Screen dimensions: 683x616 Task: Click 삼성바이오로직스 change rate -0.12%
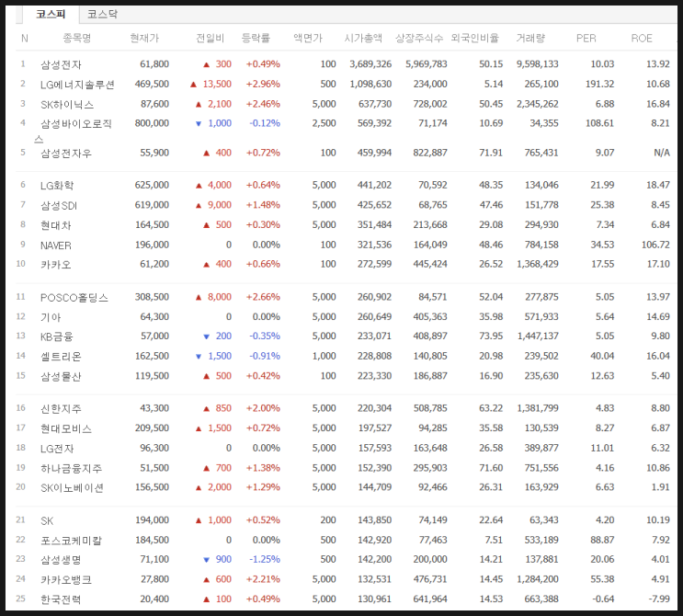pyautogui.click(x=265, y=123)
